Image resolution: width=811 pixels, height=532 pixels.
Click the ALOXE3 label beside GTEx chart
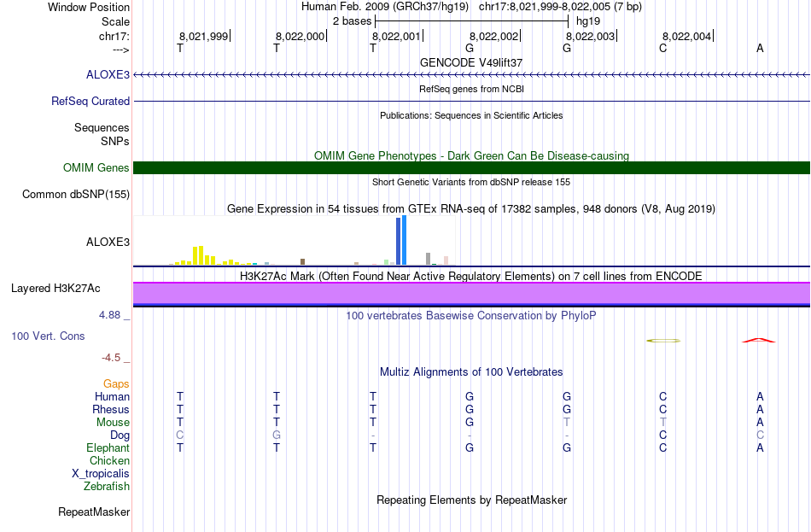[108, 243]
